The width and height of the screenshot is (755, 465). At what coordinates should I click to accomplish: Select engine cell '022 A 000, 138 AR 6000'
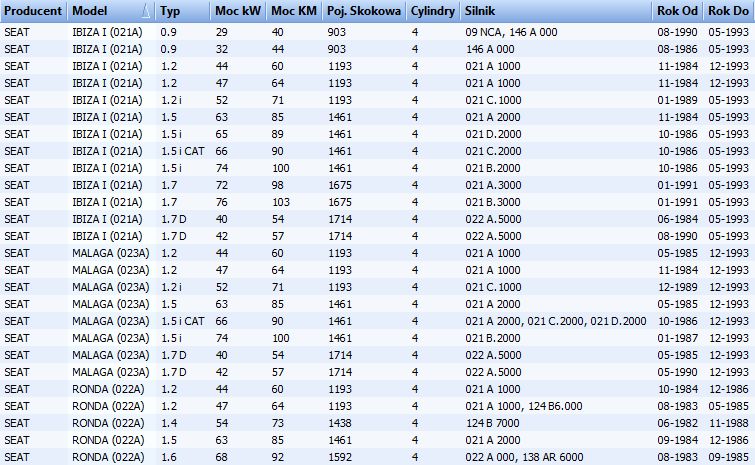click(524, 457)
